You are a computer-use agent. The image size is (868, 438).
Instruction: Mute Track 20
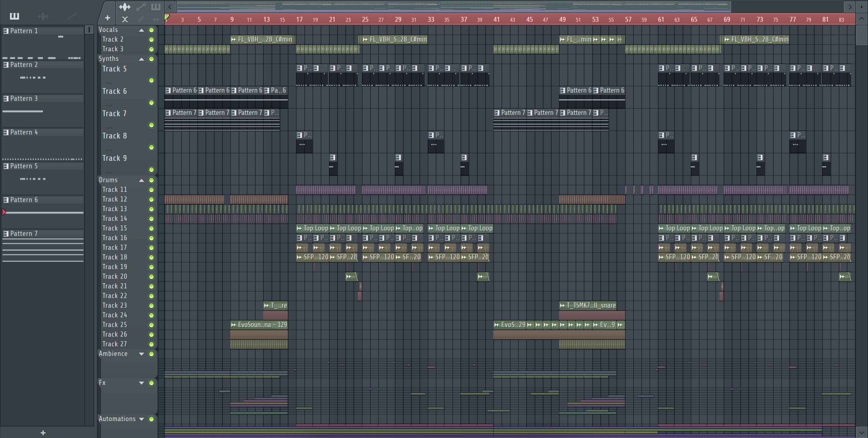[x=152, y=277]
